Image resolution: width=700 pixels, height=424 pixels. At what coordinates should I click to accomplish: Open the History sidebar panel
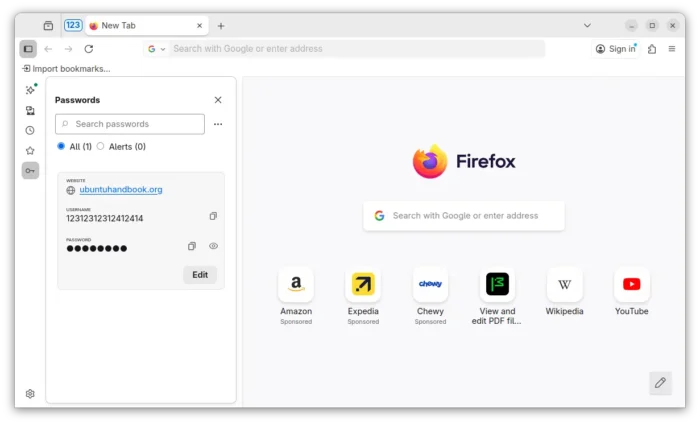click(30, 130)
